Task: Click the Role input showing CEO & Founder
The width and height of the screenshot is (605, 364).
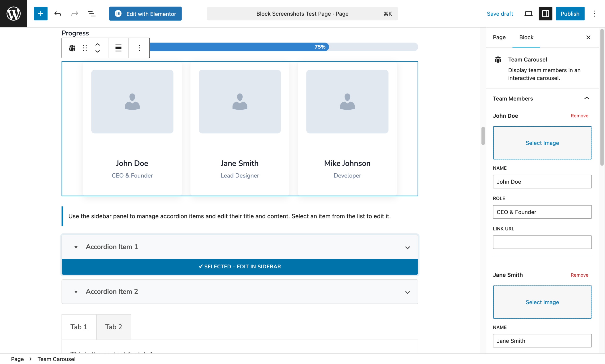Action: [542, 212]
